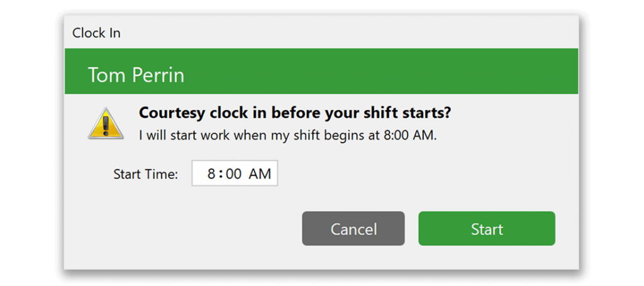Click the yellow warning triangle icon
The image size is (644, 286).
[106, 123]
